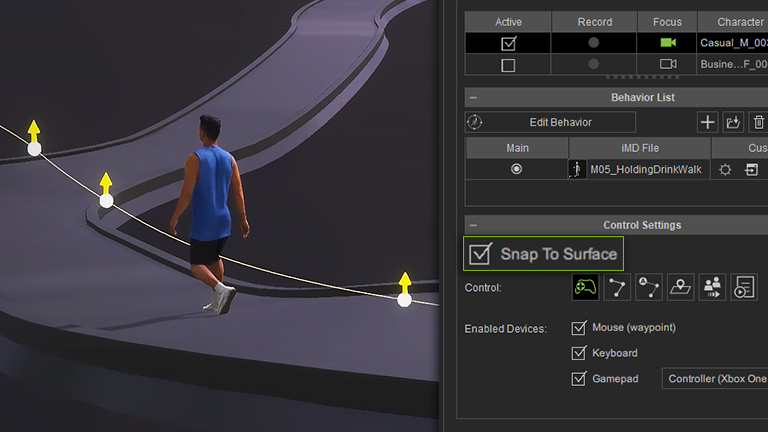Focus camera on Casual_M character

click(667, 43)
